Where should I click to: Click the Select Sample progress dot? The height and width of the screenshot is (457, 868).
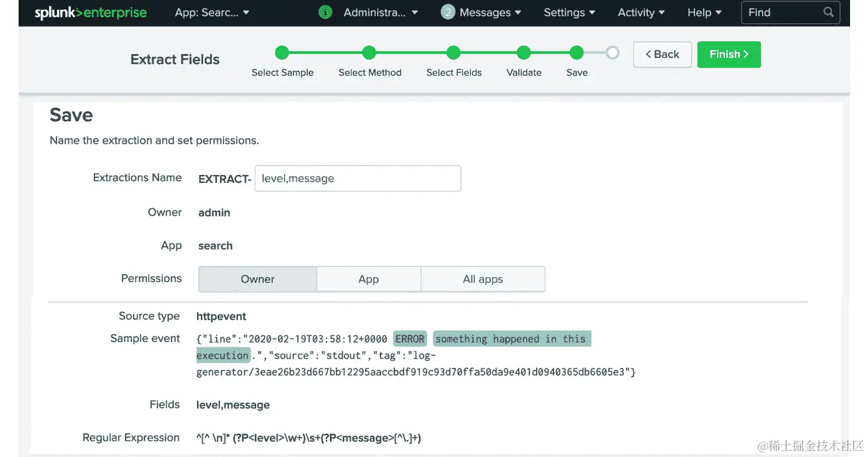pos(282,53)
